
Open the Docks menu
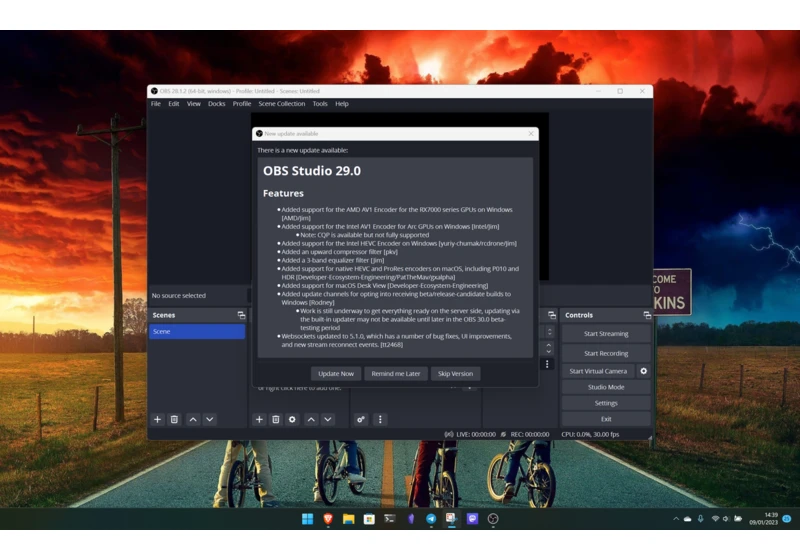click(216, 104)
